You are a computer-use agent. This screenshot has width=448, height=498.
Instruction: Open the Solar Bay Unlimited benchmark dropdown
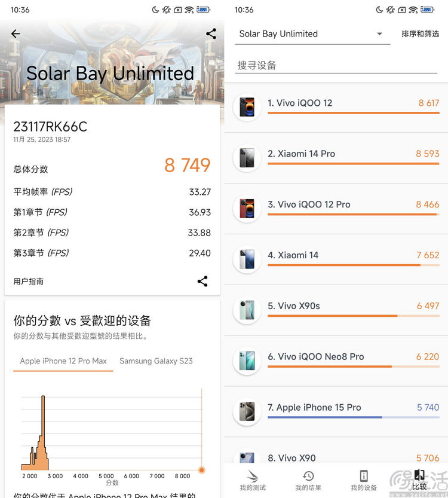[x=312, y=34]
